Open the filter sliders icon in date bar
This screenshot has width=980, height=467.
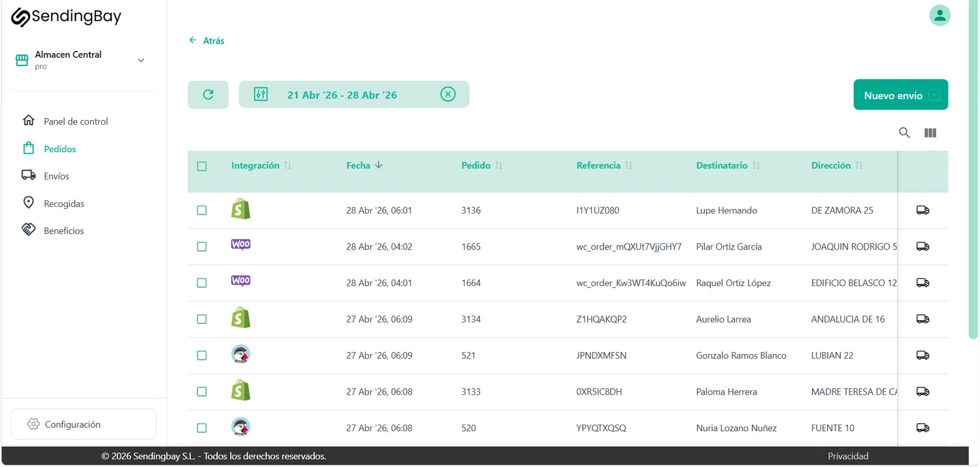261,94
